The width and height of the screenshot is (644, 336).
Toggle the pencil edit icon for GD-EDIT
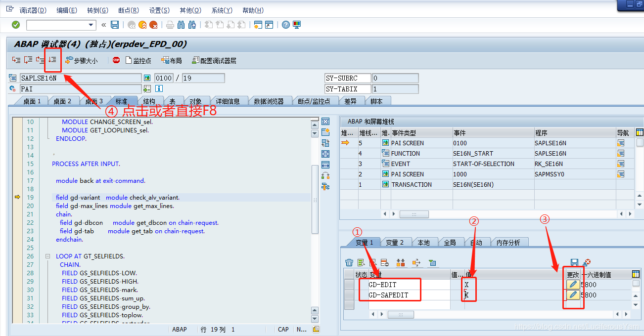[x=574, y=284]
